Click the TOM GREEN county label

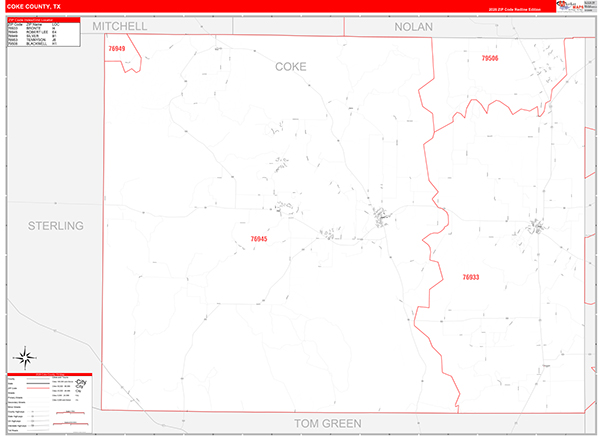pos(328,423)
